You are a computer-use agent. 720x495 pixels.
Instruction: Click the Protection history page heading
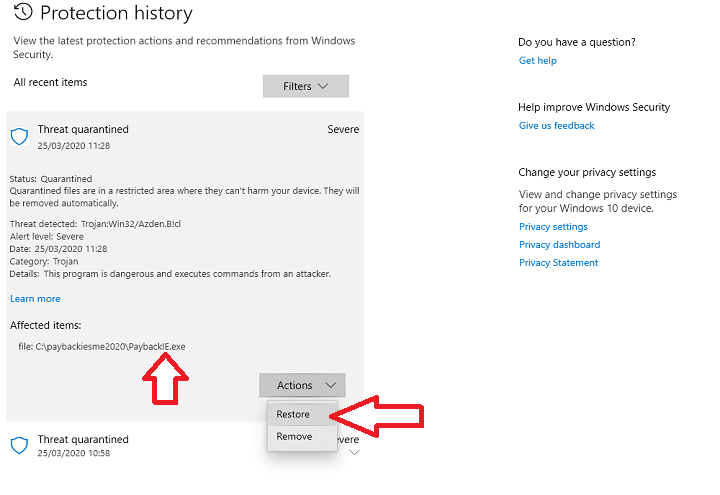[x=116, y=14]
